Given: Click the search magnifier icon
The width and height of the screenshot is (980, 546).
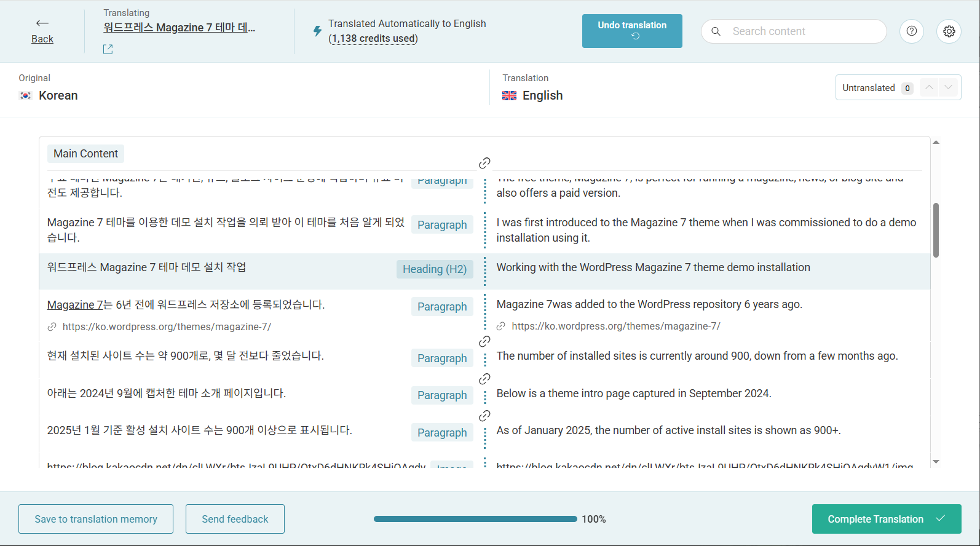Looking at the screenshot, I should point(716,31).
